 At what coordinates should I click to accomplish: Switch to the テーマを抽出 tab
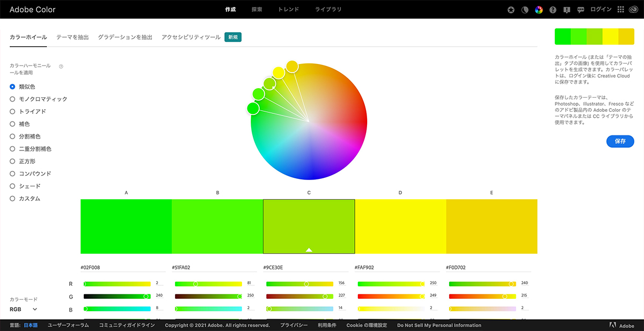tap(72, 38)
